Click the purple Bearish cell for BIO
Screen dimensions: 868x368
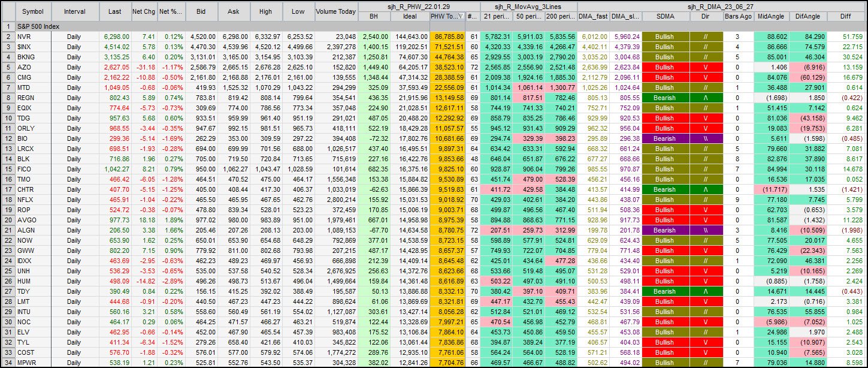664,138
